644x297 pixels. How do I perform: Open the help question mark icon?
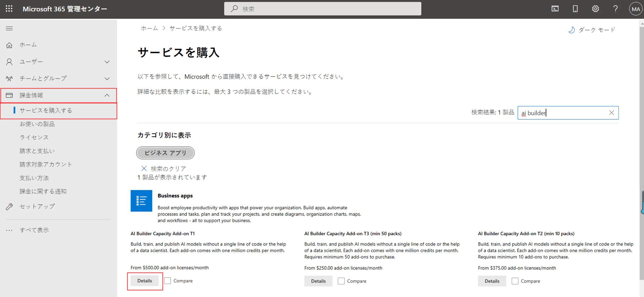coord(615,9)
